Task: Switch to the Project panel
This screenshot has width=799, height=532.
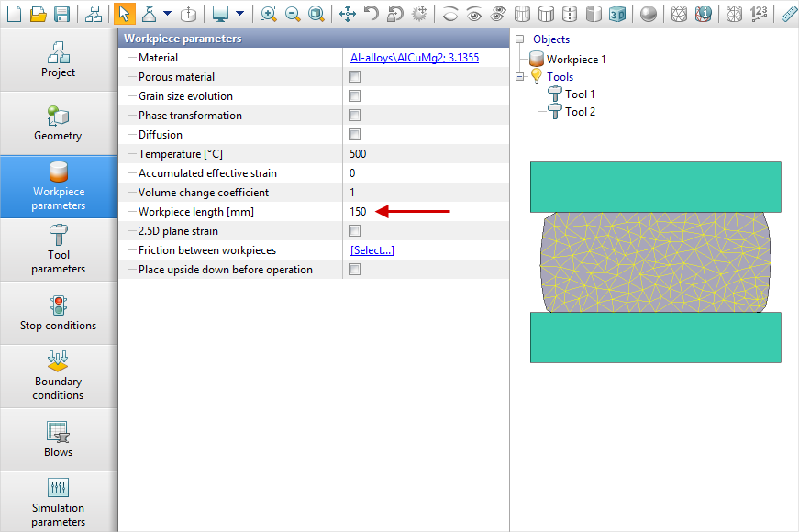Action: (x=58, y=60)
